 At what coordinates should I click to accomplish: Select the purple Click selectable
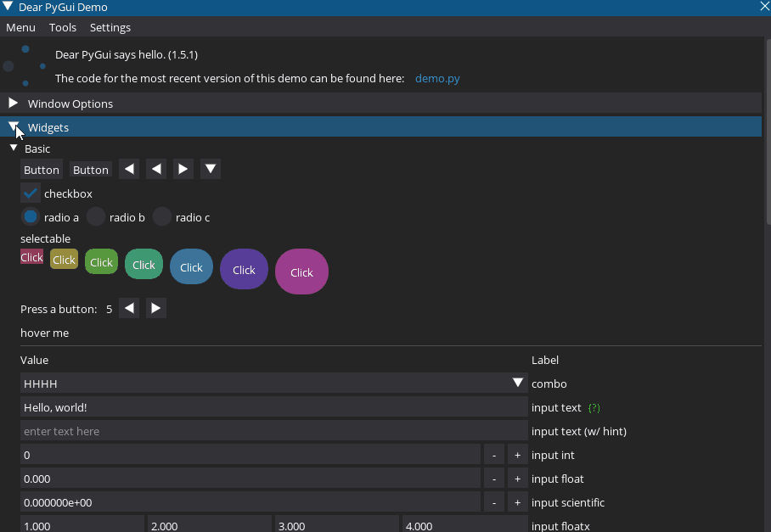point(244,269)
